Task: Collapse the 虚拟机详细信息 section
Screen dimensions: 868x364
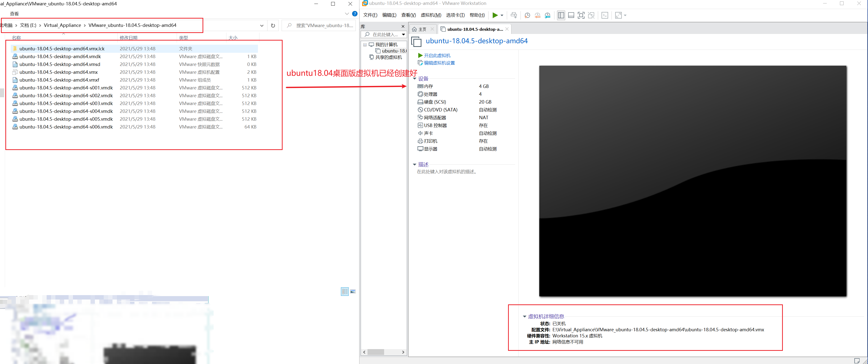Action: (x=524, y=316)
